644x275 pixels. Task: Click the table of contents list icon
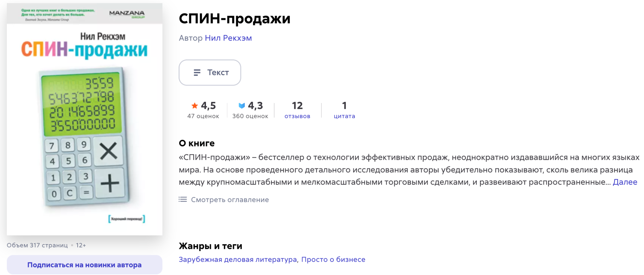click(x=183, y=199)
